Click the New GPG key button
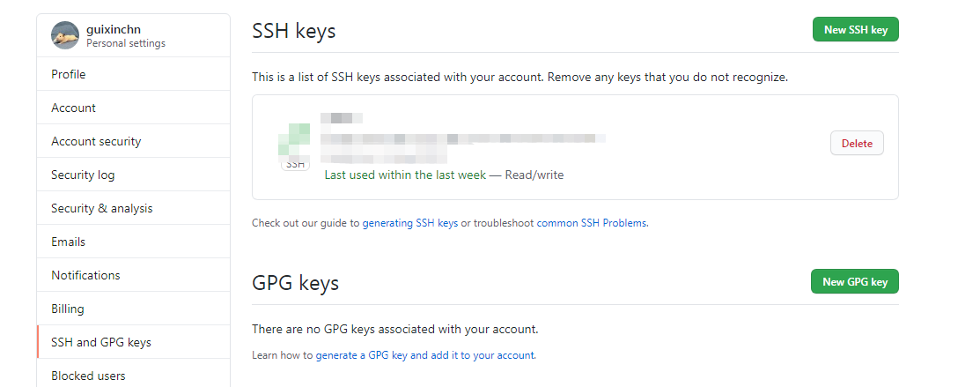 pyautogui.click(x=854, y=282)
